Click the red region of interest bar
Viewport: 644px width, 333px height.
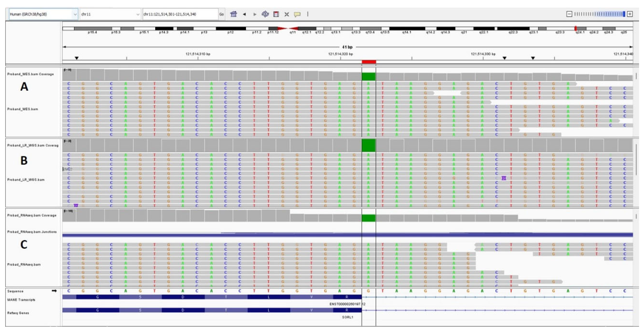[369, 62]
